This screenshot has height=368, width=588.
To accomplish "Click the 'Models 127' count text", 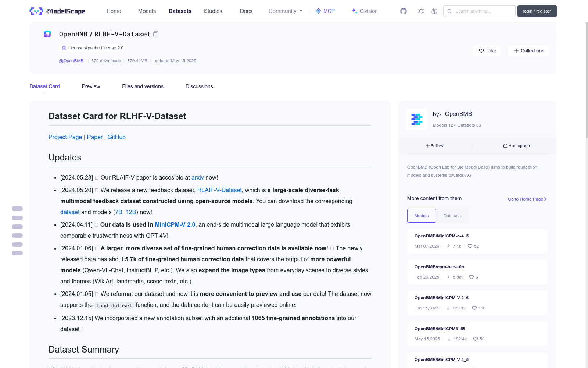I will pos(444,125).
